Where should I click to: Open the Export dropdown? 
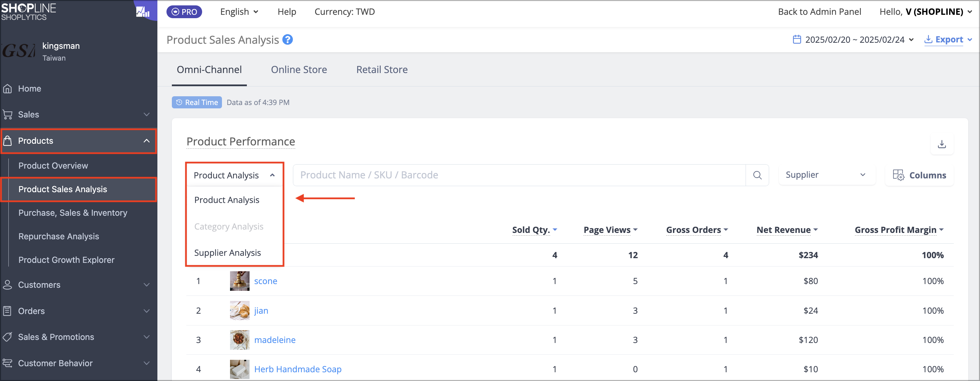pyautogui.click(x=948, y=40)
